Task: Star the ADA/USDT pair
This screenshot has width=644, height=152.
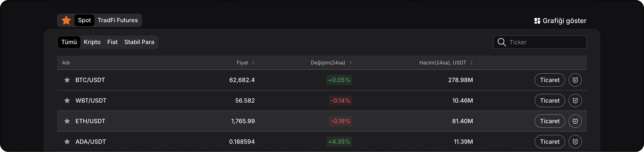Action: [67, 142]
